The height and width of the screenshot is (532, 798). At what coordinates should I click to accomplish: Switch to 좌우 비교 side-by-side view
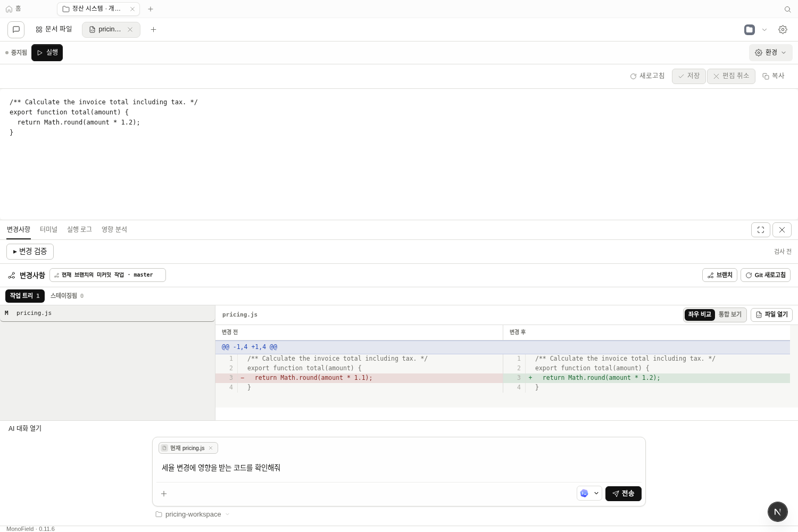click(700, 315)
